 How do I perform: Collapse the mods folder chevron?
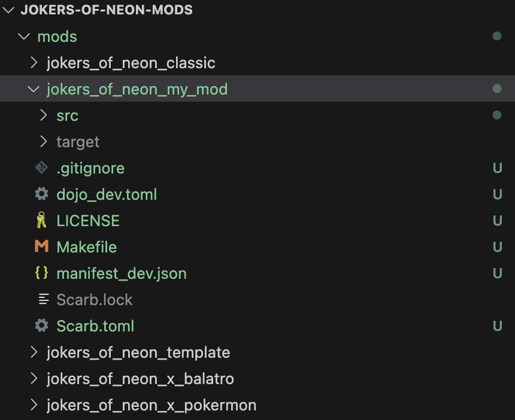point(24,36)
